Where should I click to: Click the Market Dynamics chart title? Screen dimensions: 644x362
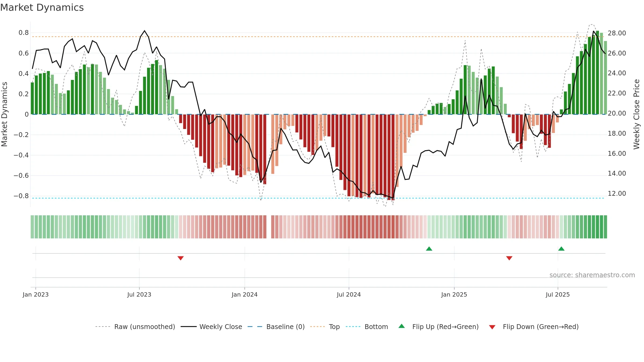(42, 8)
